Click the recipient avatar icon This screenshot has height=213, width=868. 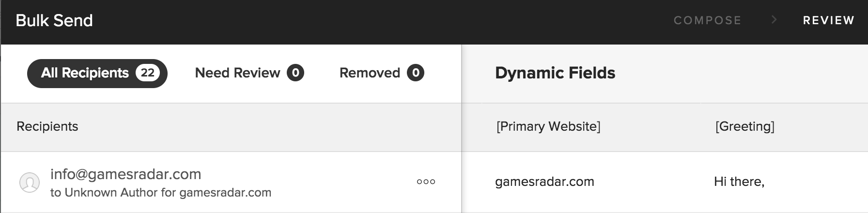click(x=29, y=183)
